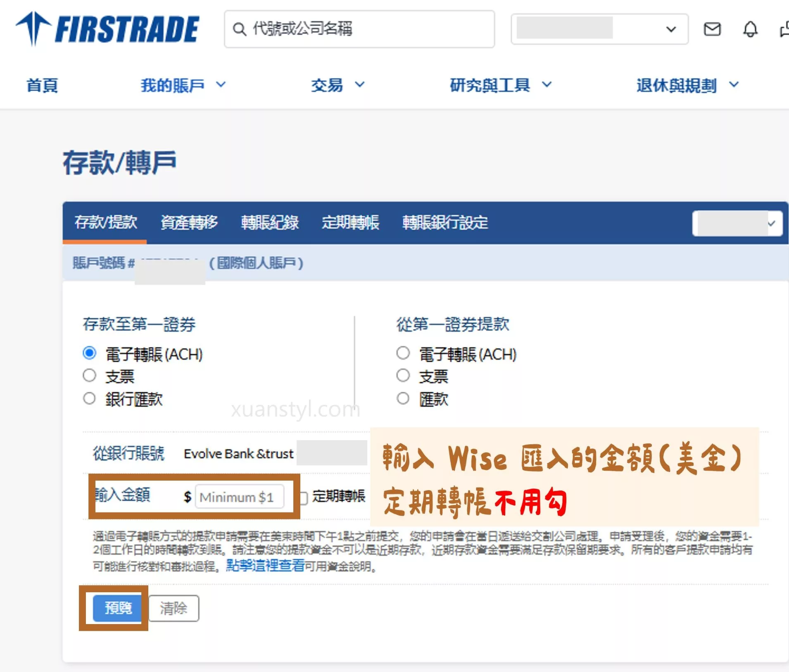Select deposit 支票 radio button
The width and height of the screenshot is (789, 672).
[x=89, y=376]
